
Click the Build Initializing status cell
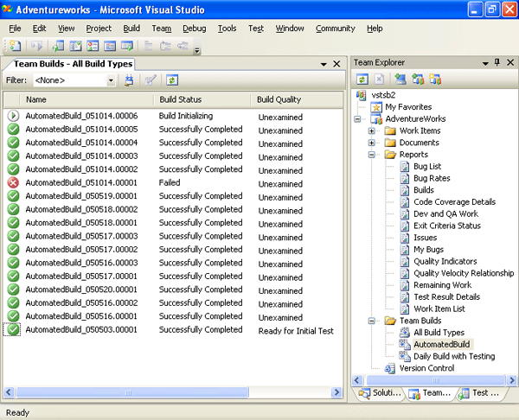point(186,116)
